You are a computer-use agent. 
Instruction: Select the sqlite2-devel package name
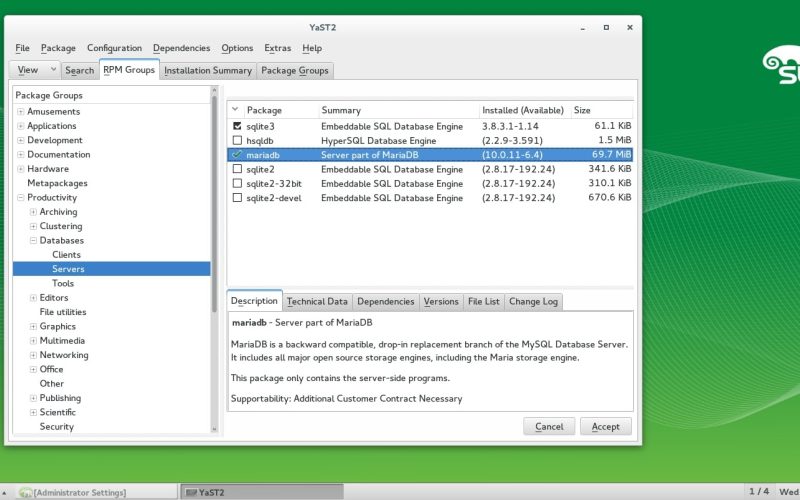(x=273, y=197)
